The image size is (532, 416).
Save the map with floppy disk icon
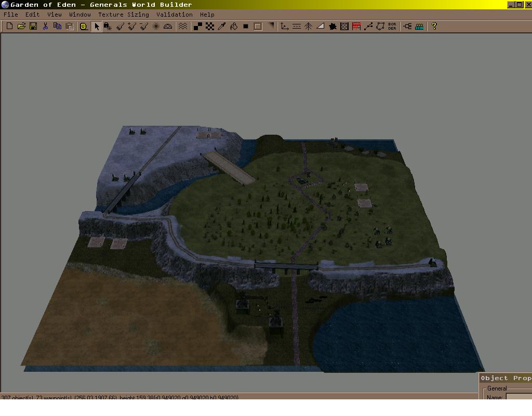tap(33, 26)
